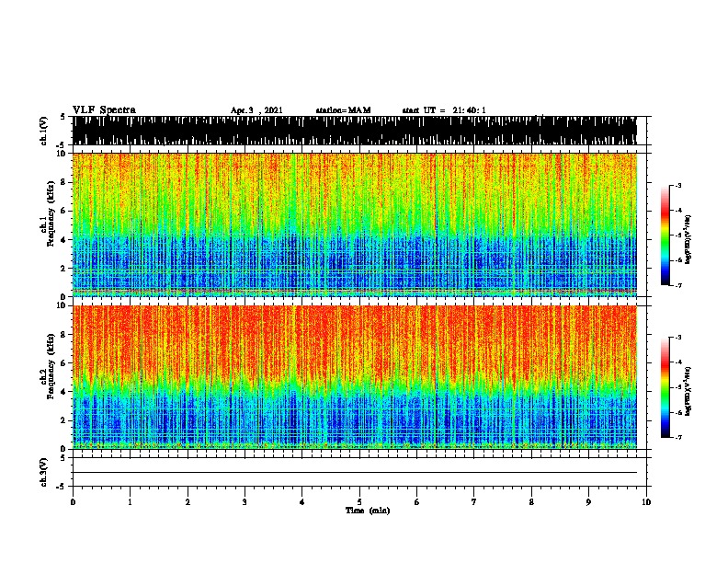Click the flat ch.3 voltage trace line
The width and height of the screenshot is (728, 563).
tap(354, 473)
